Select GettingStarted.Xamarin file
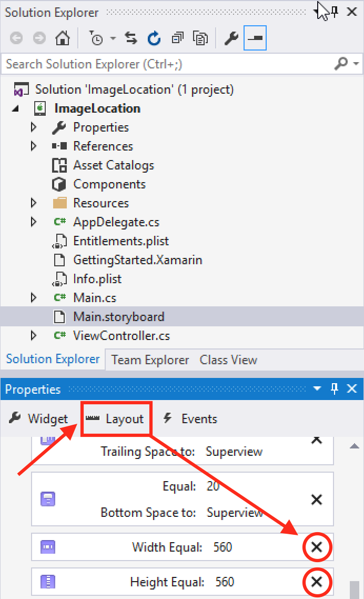 (x=137, y=260)
